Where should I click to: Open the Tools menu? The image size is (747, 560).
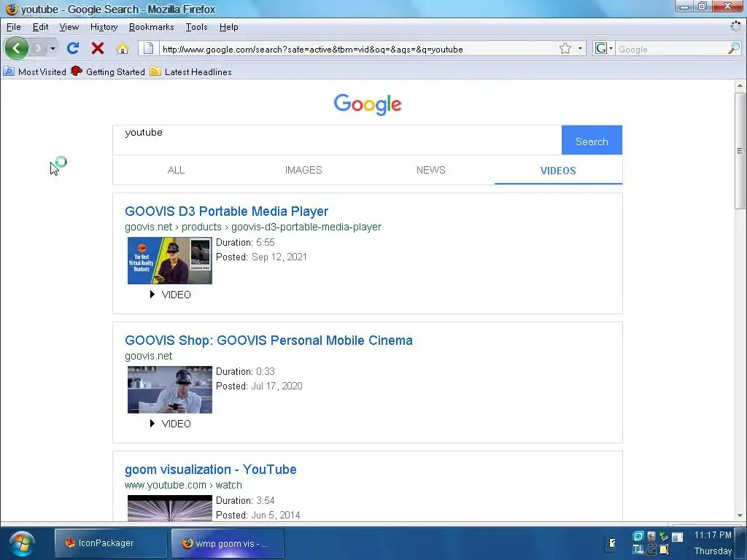click(196, 27)
